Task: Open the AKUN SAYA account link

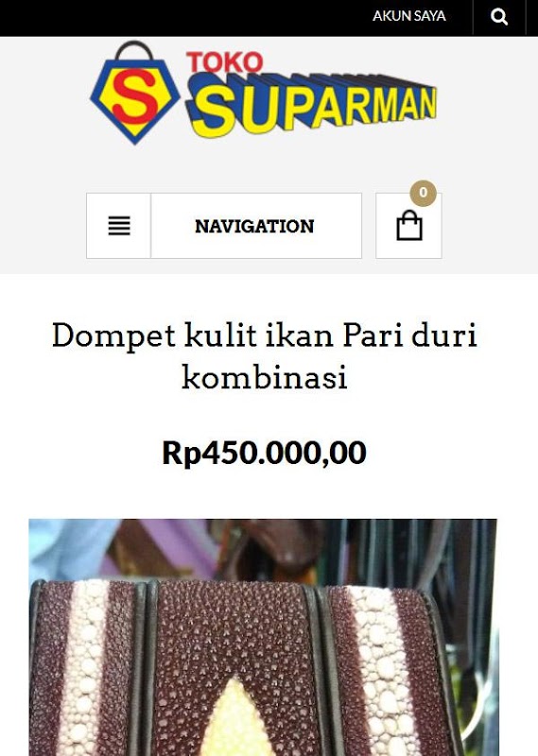Action: click(409, 16)
